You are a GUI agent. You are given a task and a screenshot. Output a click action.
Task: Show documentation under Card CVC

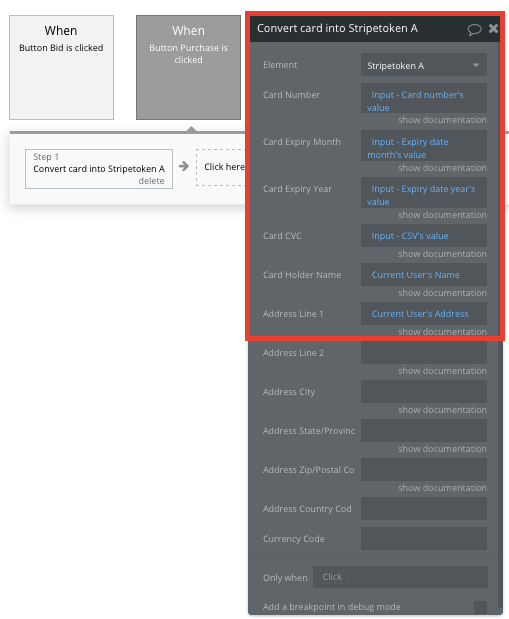[x=442, y=254]
